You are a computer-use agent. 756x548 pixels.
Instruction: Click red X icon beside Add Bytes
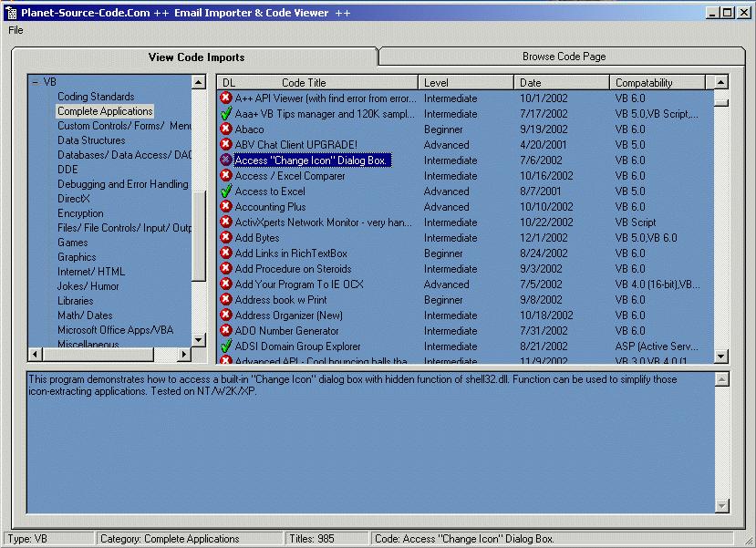[x=226, y=238]
